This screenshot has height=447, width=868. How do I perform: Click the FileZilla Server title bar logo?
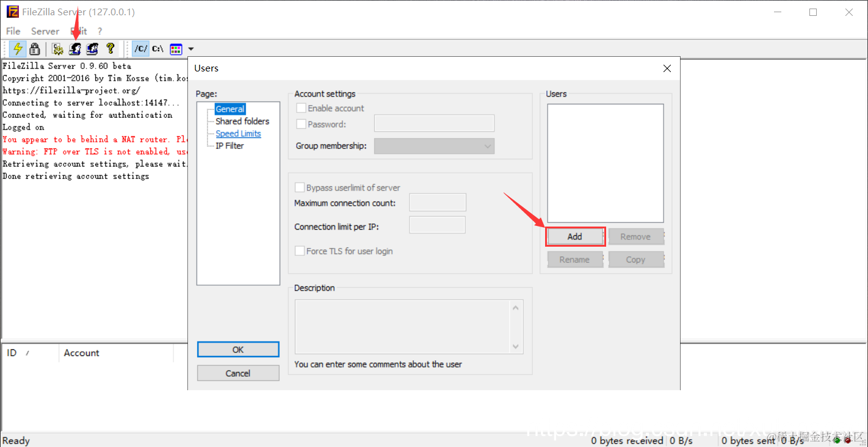pos(12,12)
